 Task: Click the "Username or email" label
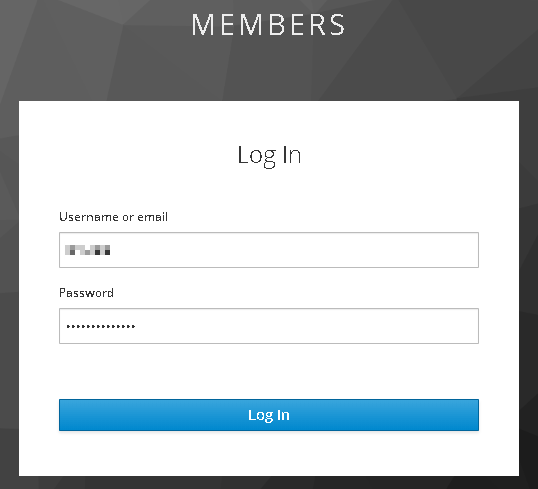point(113,217)
